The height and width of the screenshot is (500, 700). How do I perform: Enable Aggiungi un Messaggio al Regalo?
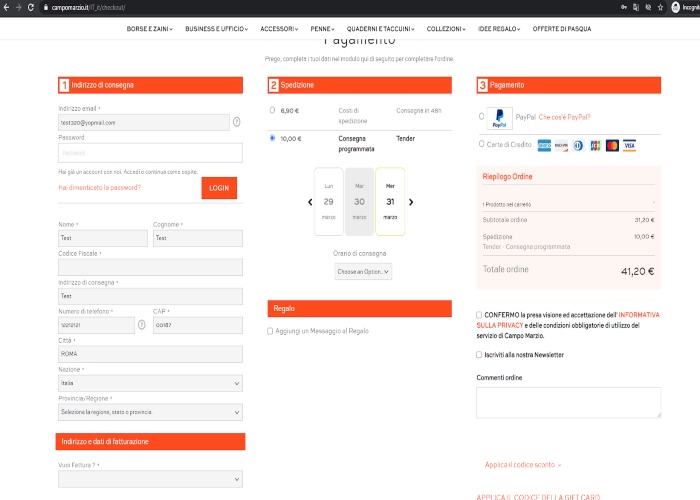(x=270, y=331)
